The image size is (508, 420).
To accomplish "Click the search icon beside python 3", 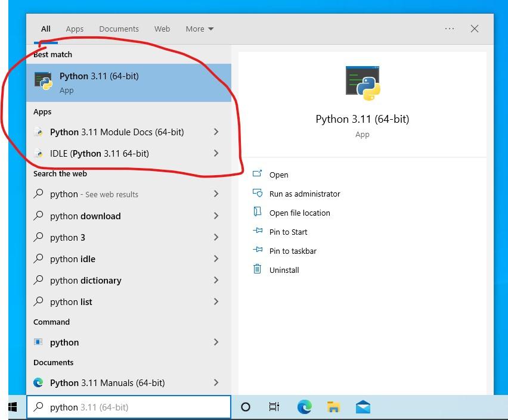I will [38, 237].
